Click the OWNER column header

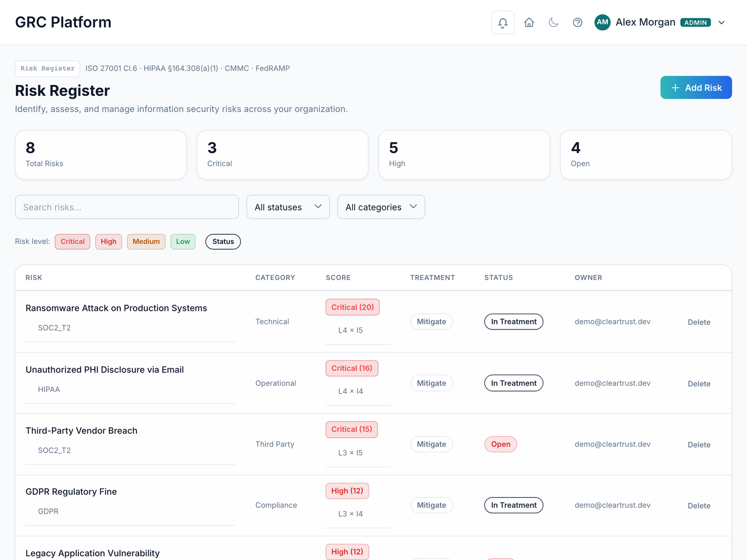588,278
